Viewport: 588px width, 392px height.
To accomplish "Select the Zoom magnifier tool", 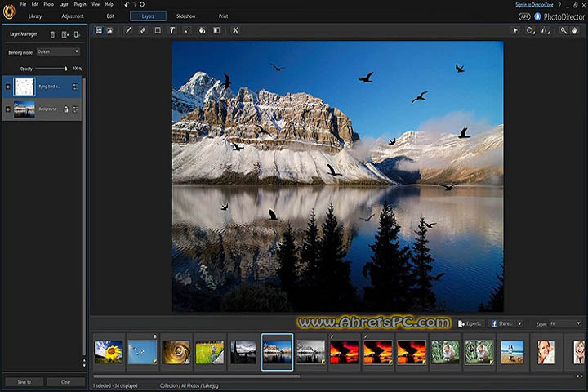I will [x=563, y=31].
